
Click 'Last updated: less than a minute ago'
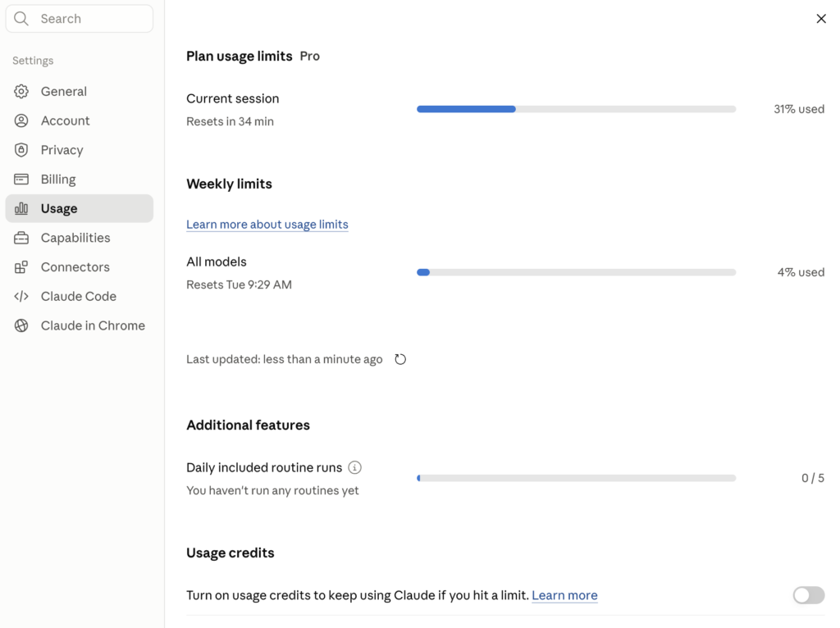click(285, 359)
